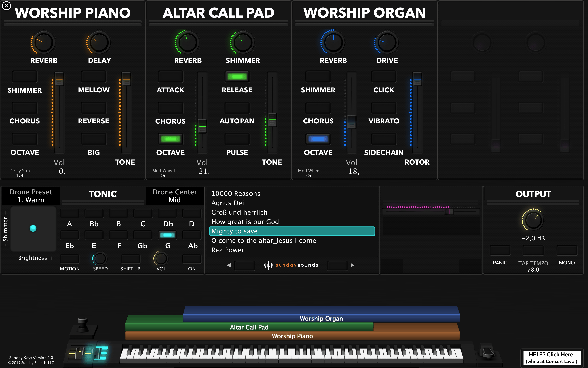Click the Worship Organ key range bar

(321, 314)
